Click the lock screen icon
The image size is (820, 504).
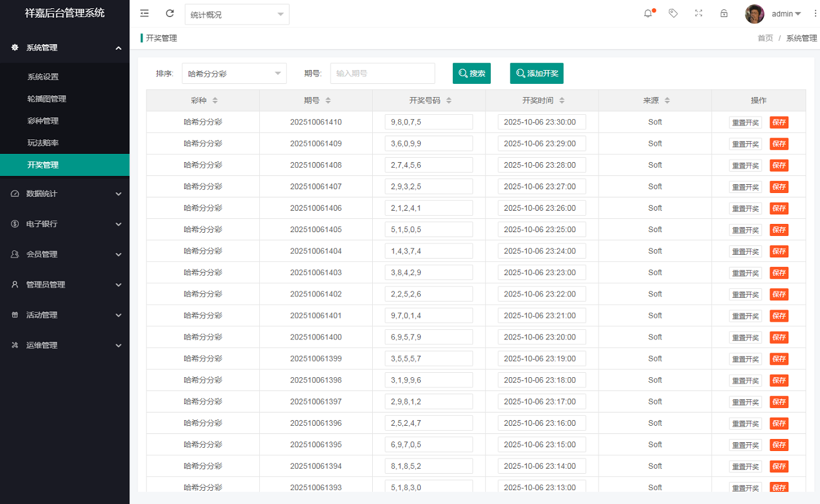click(724, 13)
